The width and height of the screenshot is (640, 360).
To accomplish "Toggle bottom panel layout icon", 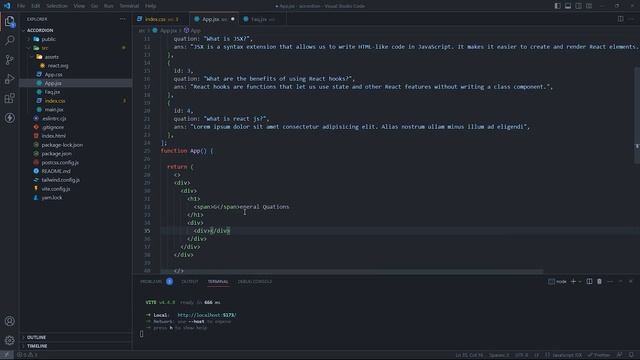I will 568,6.
